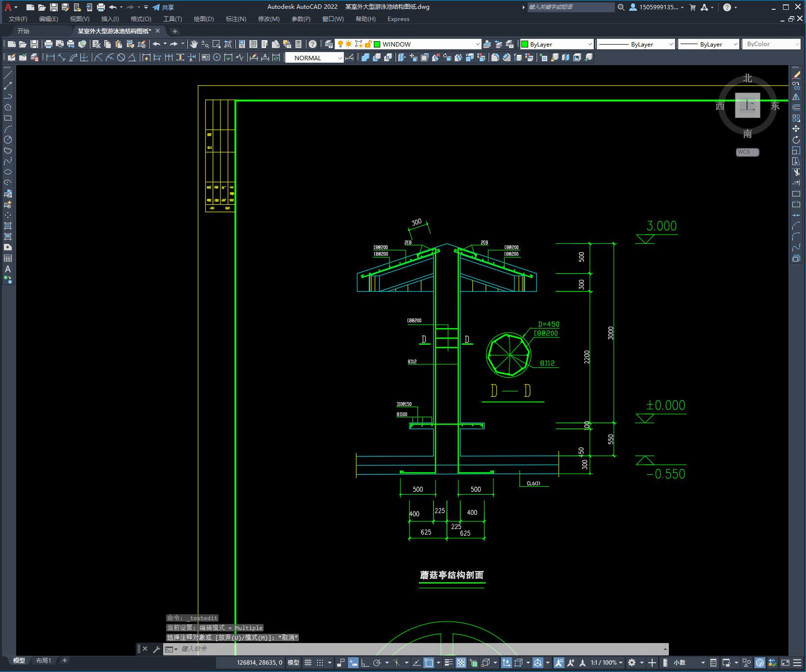Switch to the 布局1 layout tab
This screenshot has height=672, width=806.
pos(44,661)
